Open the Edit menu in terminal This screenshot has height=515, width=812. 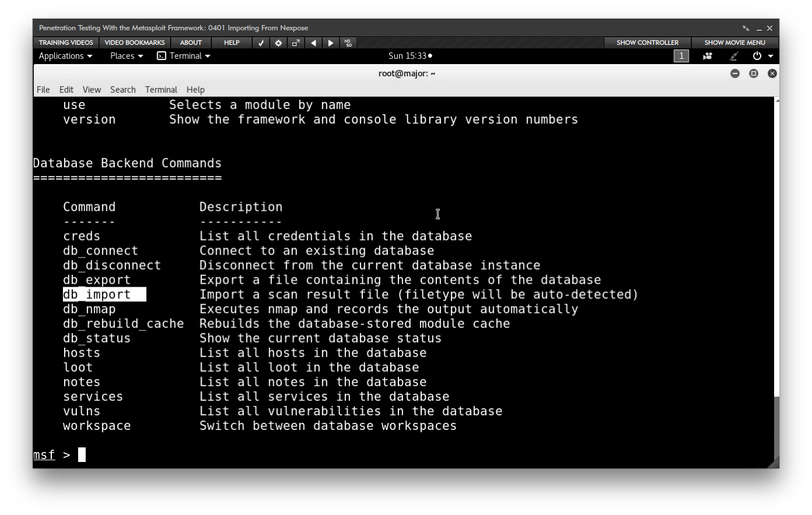[66, 90]
